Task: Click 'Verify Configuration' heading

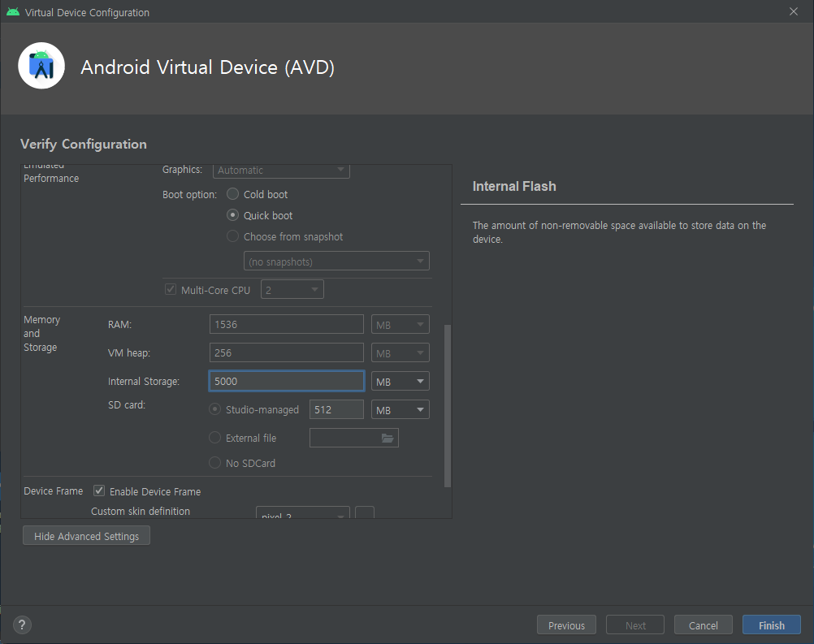Action: (84, 145)
